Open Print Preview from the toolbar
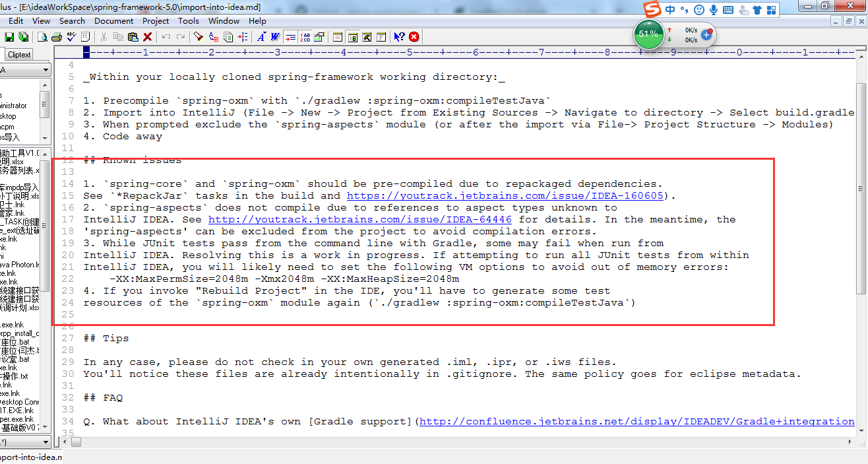The height and width of the screenshot is (464, 868). click(x=42, y=37)
